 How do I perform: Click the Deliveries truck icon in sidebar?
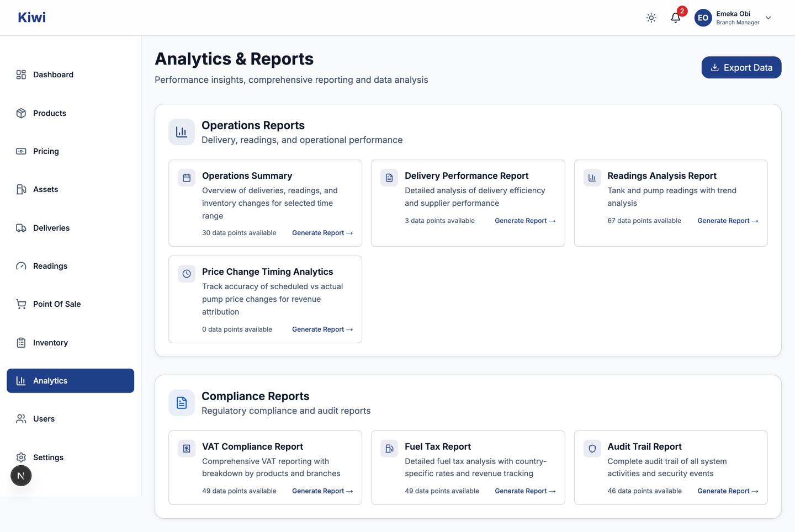coord(21,228)
